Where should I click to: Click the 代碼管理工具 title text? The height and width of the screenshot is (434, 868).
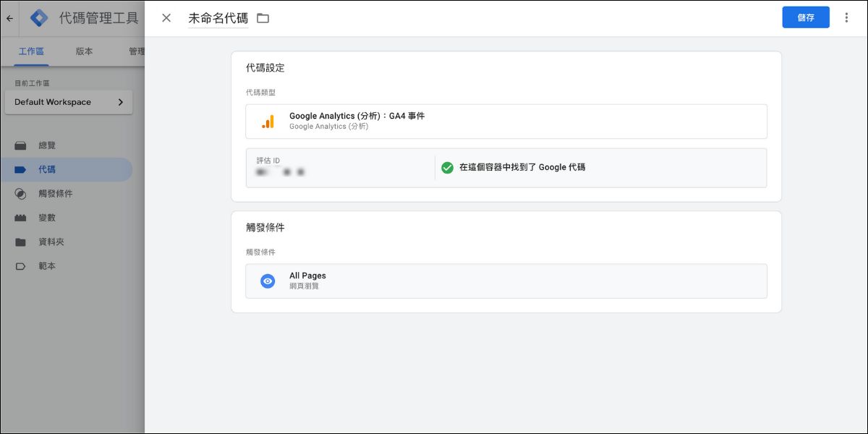pyautogui.click(x=98, y=18)
